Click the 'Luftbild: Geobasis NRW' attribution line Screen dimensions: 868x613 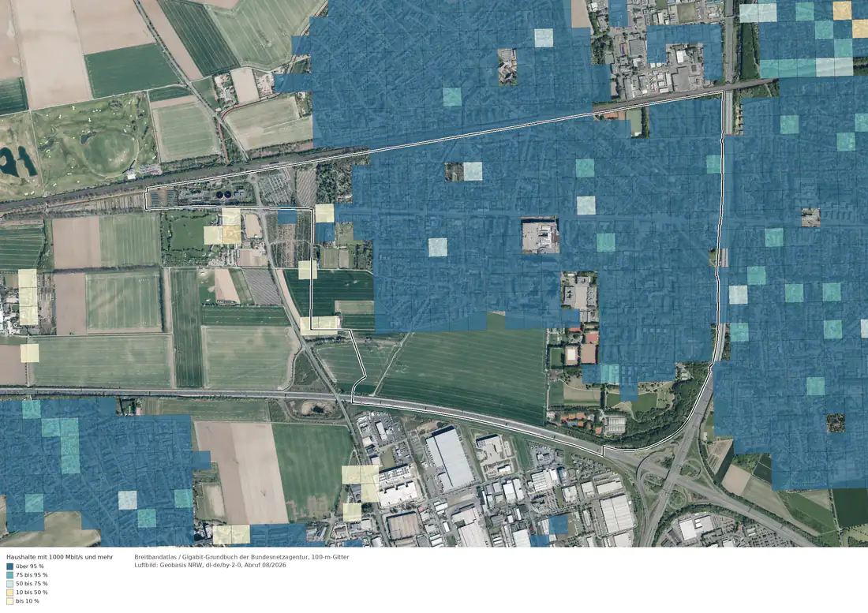coord(211,566)
